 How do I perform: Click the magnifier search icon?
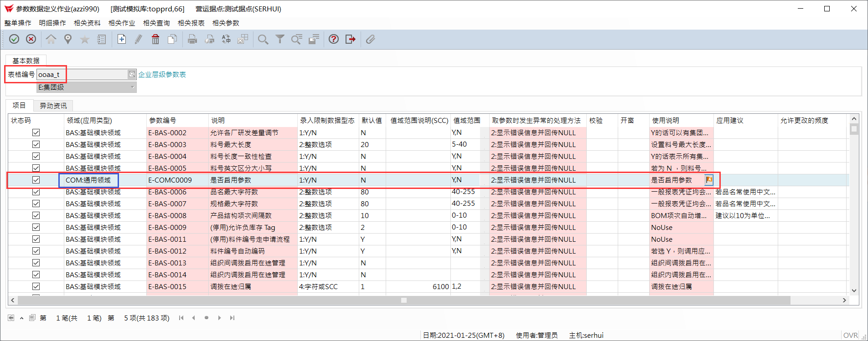pyautogui.click(x=263, y=40)
